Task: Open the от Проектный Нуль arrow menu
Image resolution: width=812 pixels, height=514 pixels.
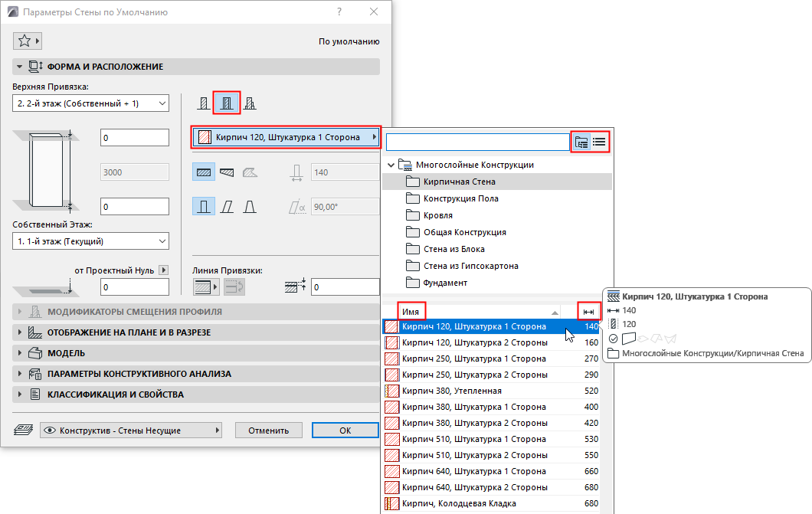Action: click(164, 270)
